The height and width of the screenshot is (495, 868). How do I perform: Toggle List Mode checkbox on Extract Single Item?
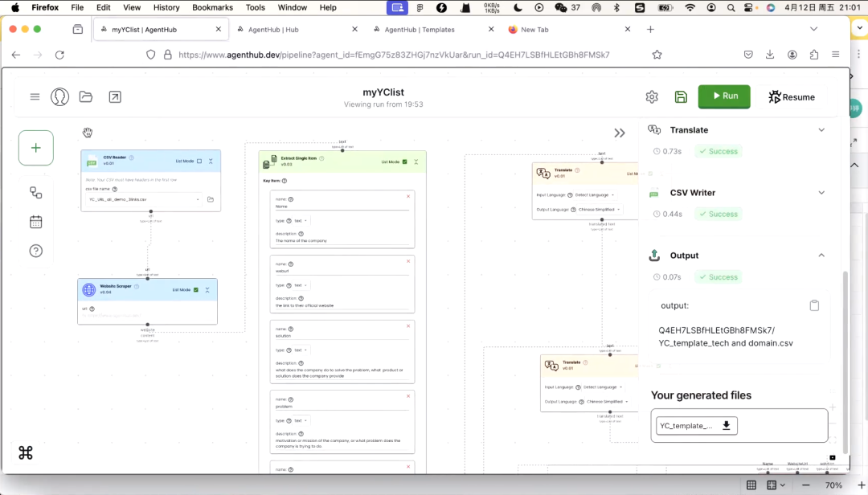pos(404,162)
